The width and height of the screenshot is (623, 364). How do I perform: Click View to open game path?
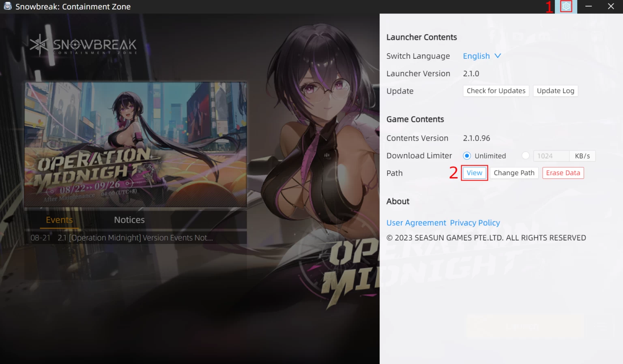tap(474, 173)
